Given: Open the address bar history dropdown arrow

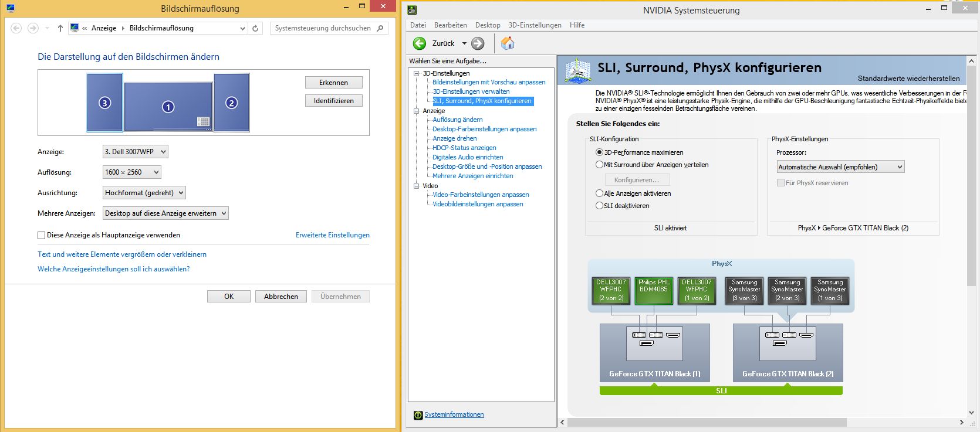Looking at the screenshot, I should pos(242,28).
